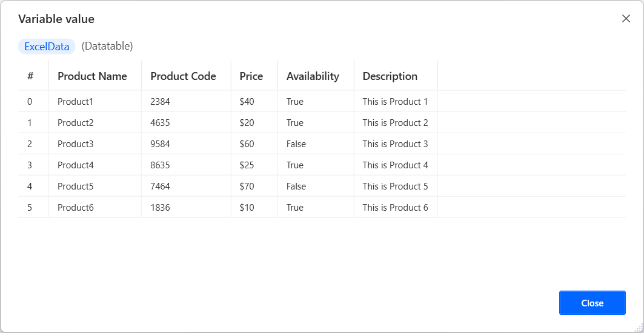Select the Product1 name cell
644x333 pixels.
pos(76,102)
